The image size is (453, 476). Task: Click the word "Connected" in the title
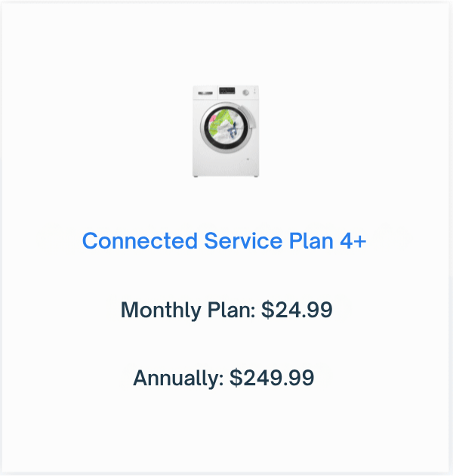point(140,241)
